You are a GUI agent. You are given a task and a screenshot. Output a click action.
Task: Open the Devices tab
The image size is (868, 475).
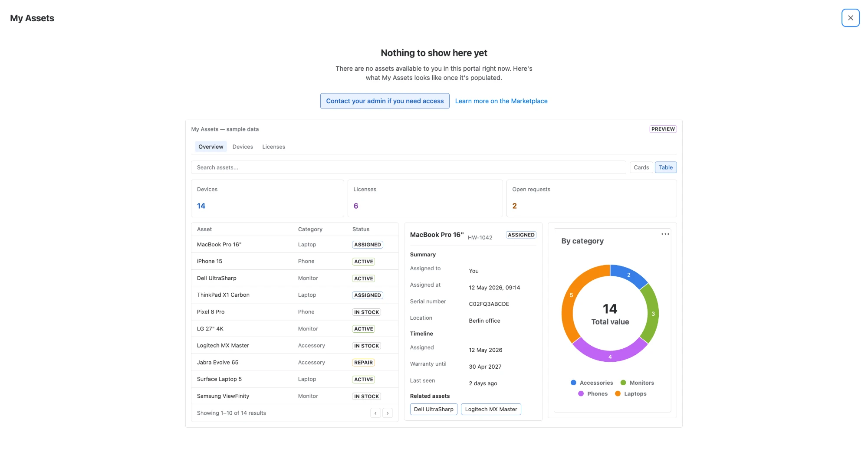243,147
